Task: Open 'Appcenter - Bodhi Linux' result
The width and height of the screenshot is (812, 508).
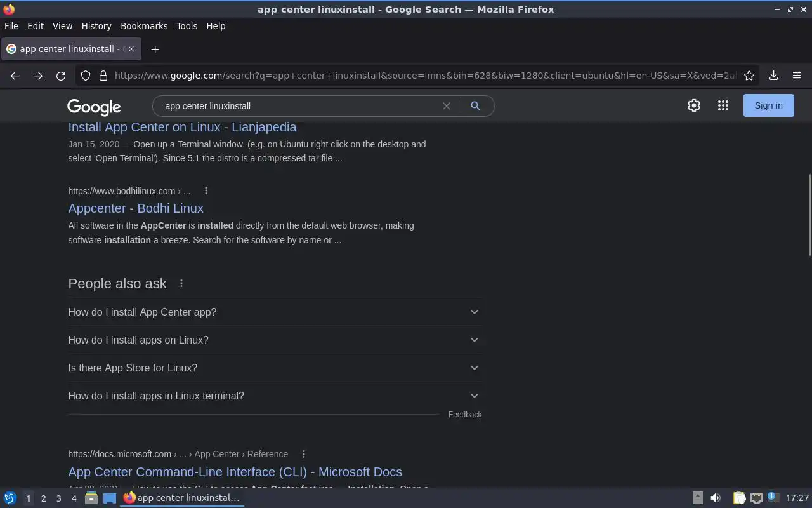Action: (136, 208)
